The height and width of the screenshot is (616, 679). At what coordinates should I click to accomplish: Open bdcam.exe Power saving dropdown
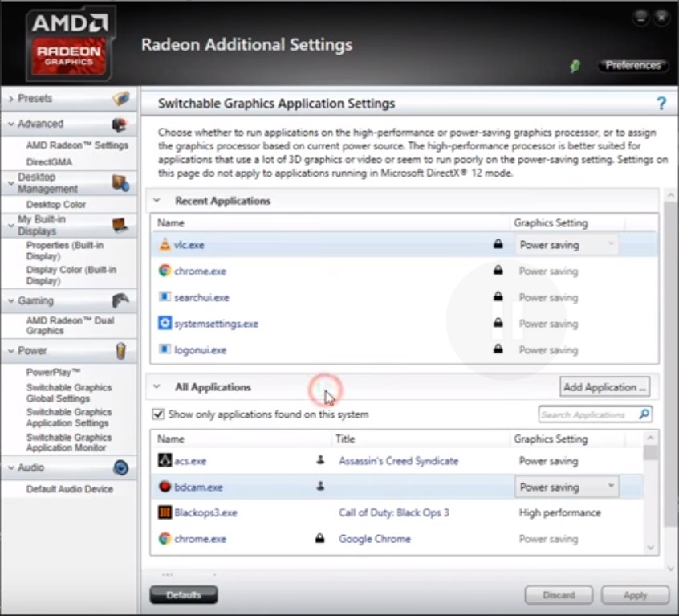pos(567,487)
